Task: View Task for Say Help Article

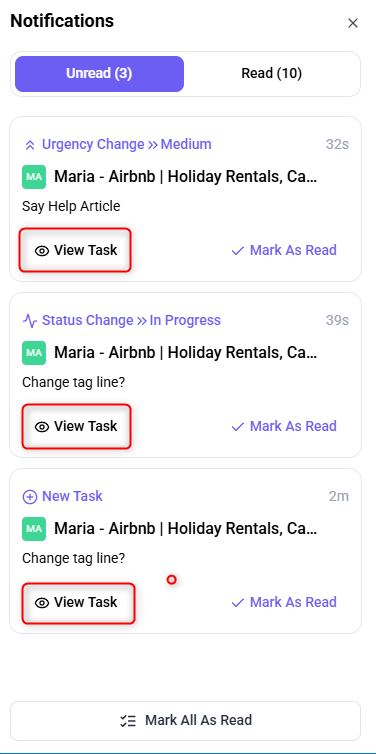Action: click(x=75, y=250)
